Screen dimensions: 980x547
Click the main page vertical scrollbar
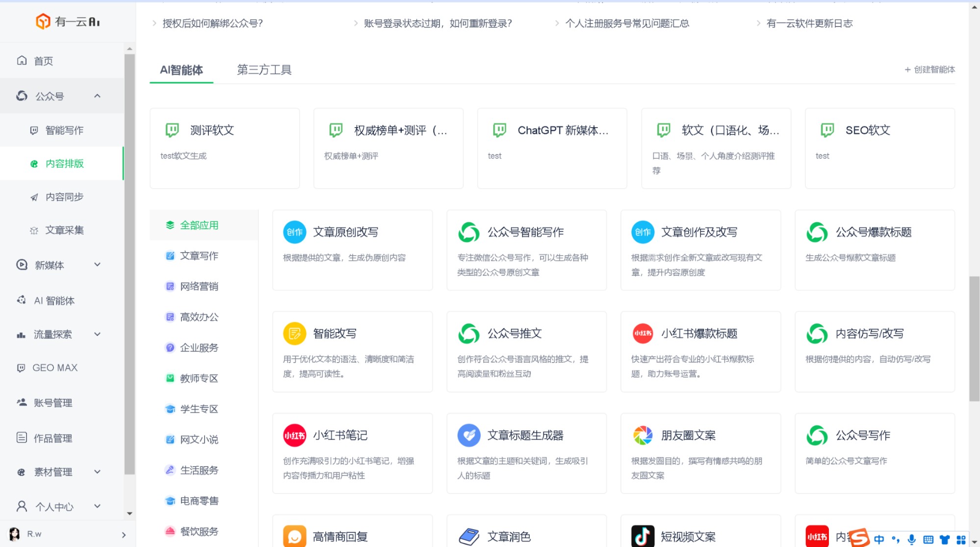974,339
